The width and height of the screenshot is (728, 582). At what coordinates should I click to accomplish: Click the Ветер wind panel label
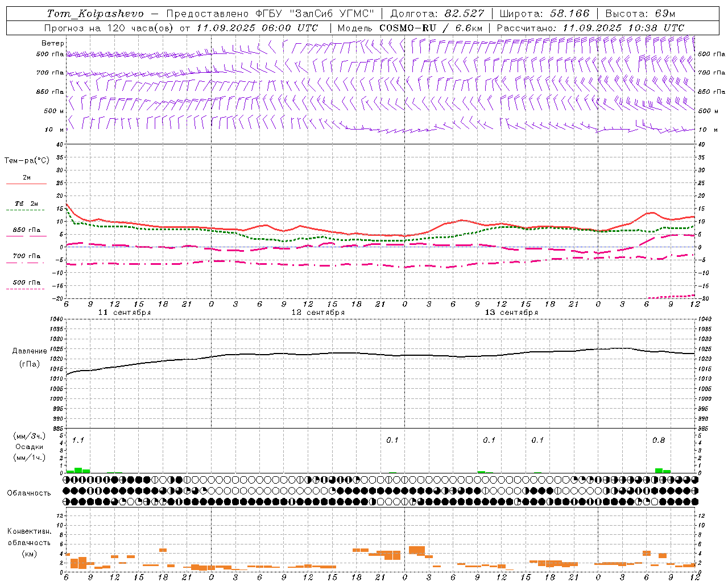click(53, 43)
